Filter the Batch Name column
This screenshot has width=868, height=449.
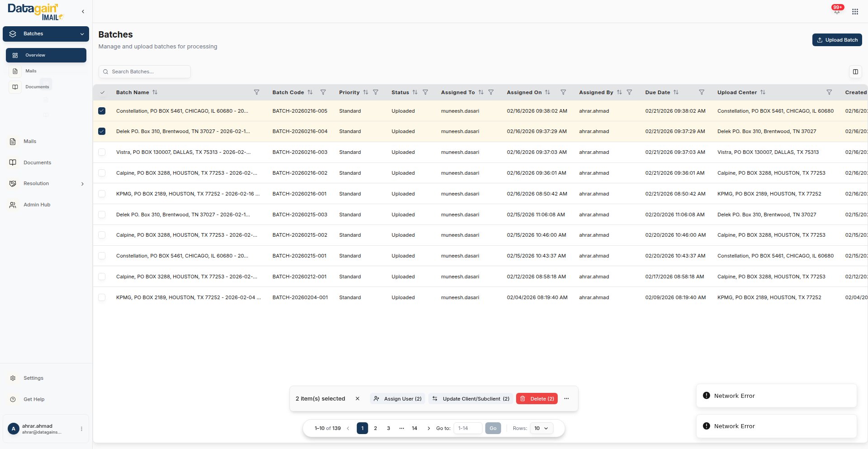point(256,92)
